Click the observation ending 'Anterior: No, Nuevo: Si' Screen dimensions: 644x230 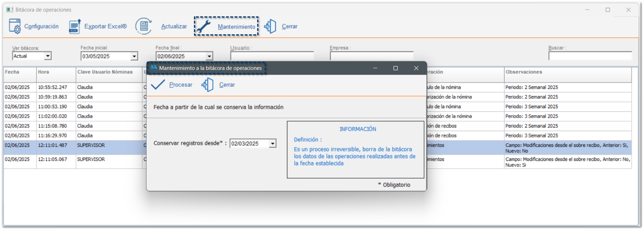click(568, 162)
